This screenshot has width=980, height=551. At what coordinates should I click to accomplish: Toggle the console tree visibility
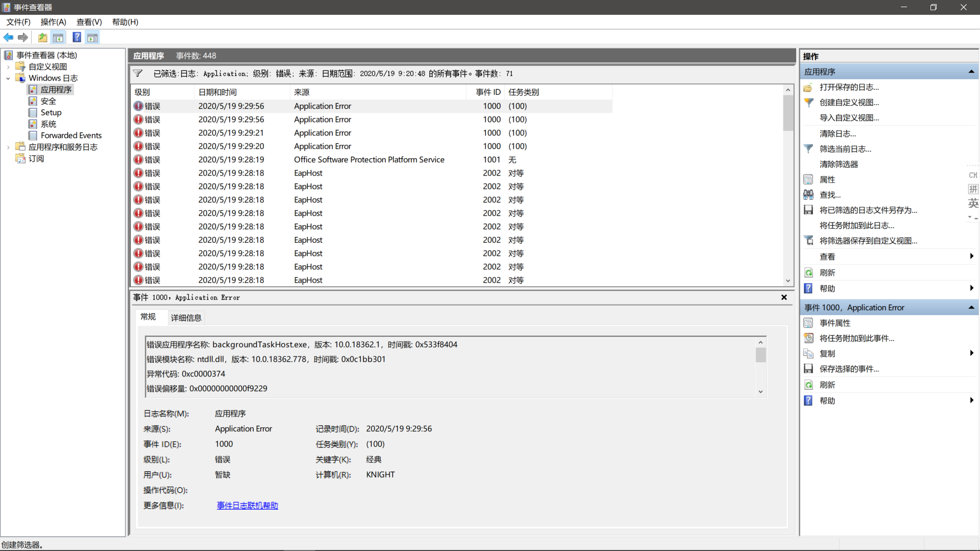(58, 37)
